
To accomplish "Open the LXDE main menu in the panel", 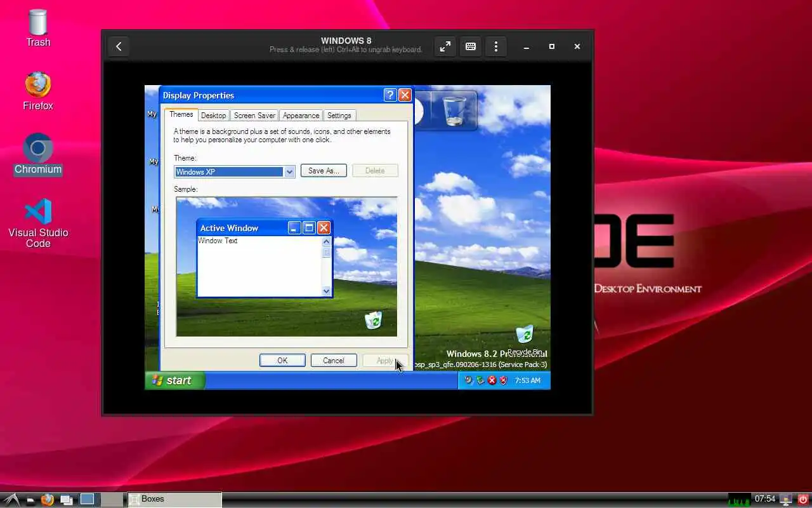I will 12,500.
